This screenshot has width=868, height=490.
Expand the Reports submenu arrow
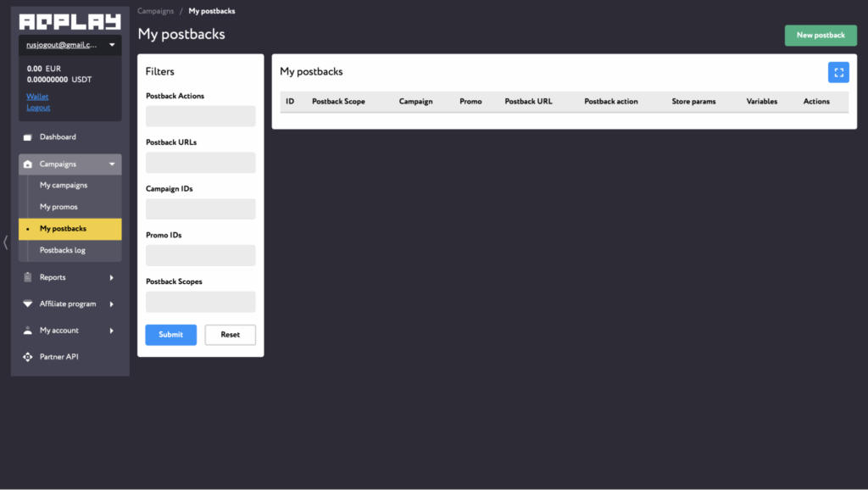click(112, 277)
